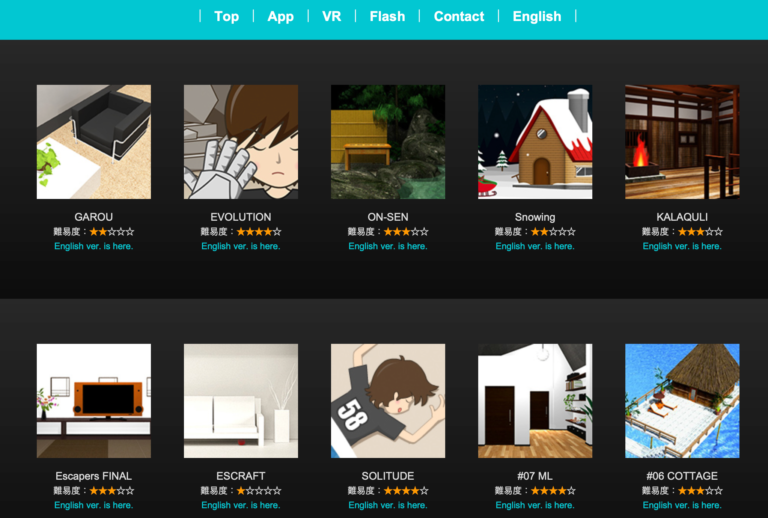Click the difficulty stars under Snowing

coord(553,232)
